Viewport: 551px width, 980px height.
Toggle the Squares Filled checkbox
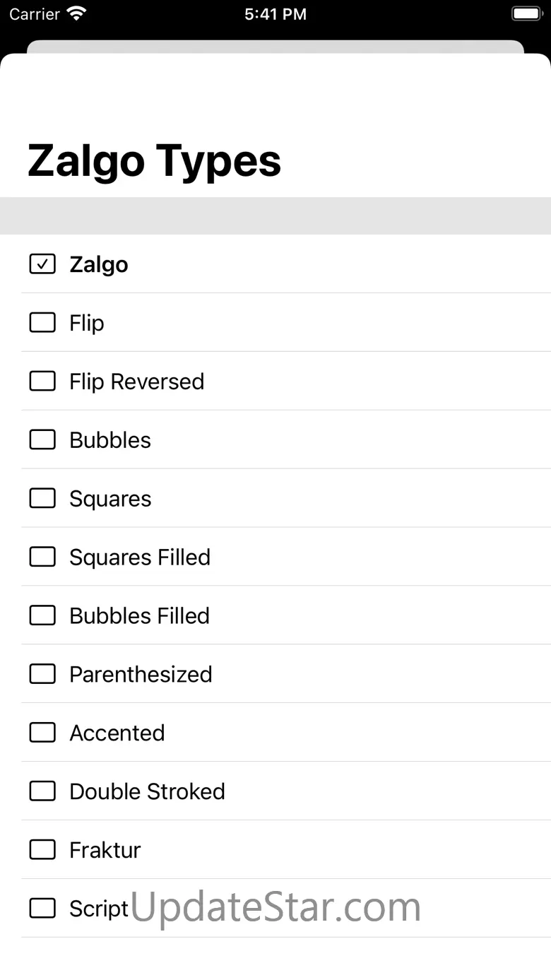(42, 557)
